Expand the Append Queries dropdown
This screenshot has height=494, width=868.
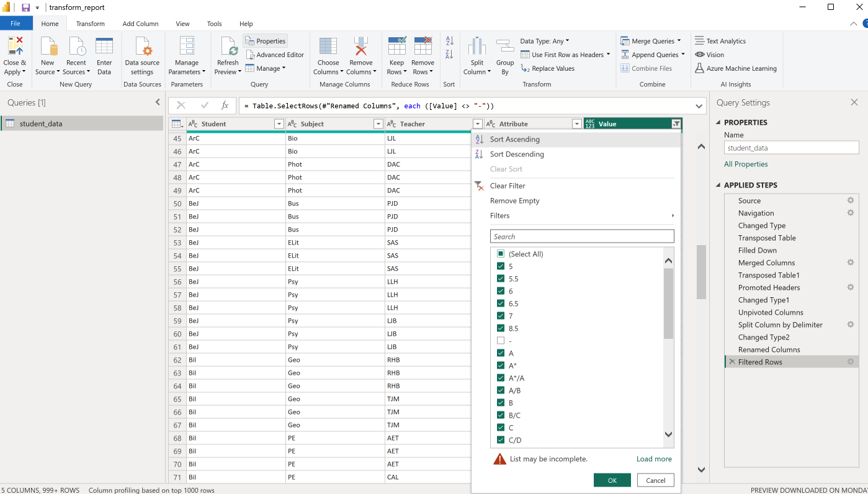tap(682, 55)
